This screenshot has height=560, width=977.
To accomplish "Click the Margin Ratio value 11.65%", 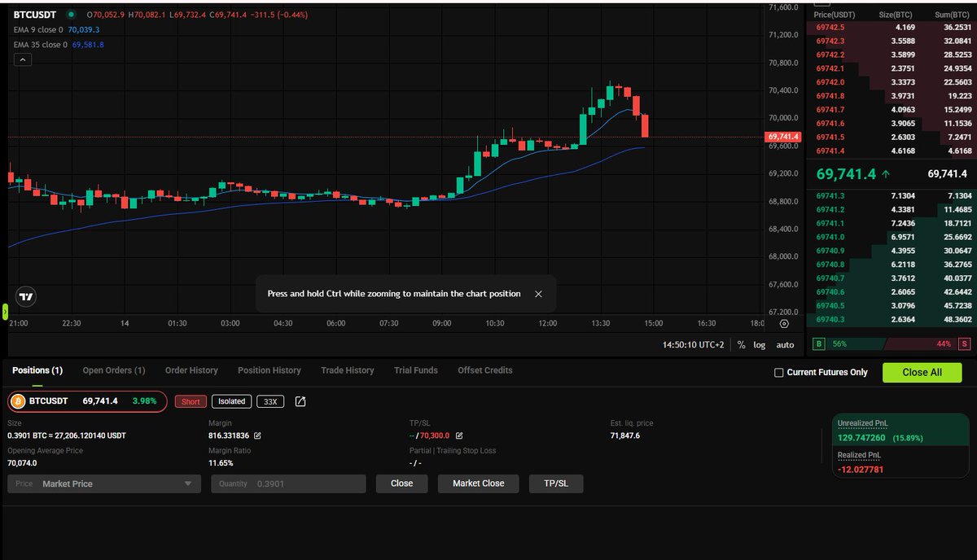I will click(x=221, y=463).
